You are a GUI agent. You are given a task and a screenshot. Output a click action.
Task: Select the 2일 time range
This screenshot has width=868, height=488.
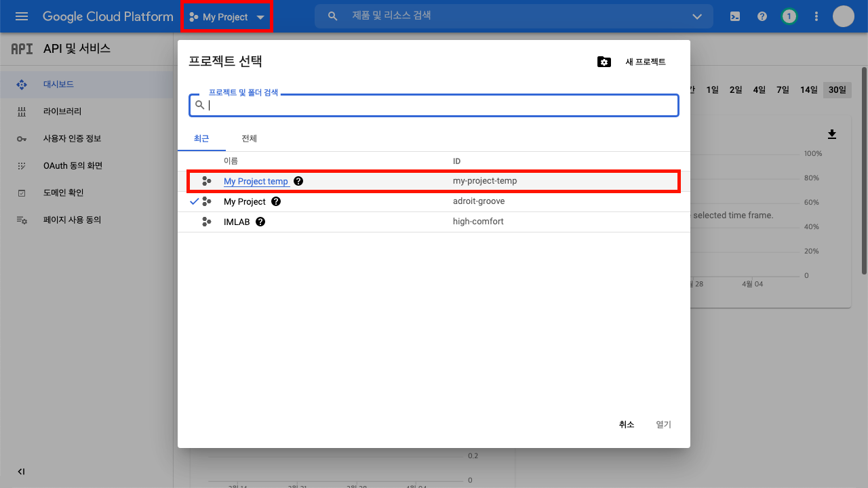click(x=736, y=89)
